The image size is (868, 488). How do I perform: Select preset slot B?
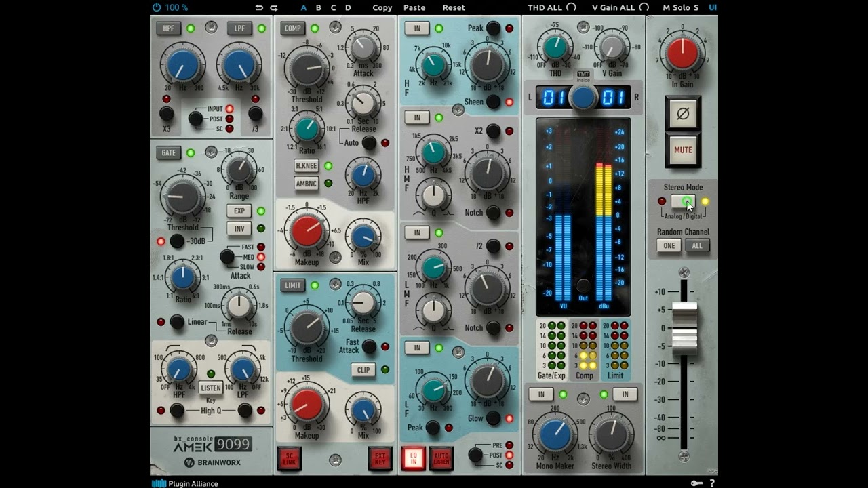[x=318, y=7]
